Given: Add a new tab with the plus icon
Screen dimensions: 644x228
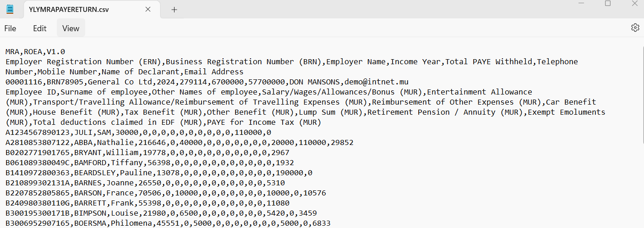Looking at the screenshot, I should (174, 9).
